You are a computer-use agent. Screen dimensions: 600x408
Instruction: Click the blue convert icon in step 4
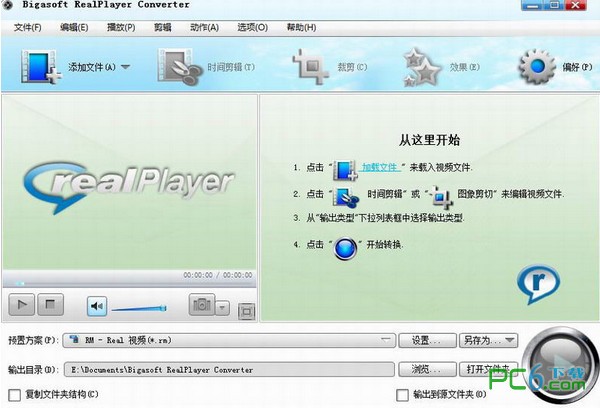click(x=345, y=249)
